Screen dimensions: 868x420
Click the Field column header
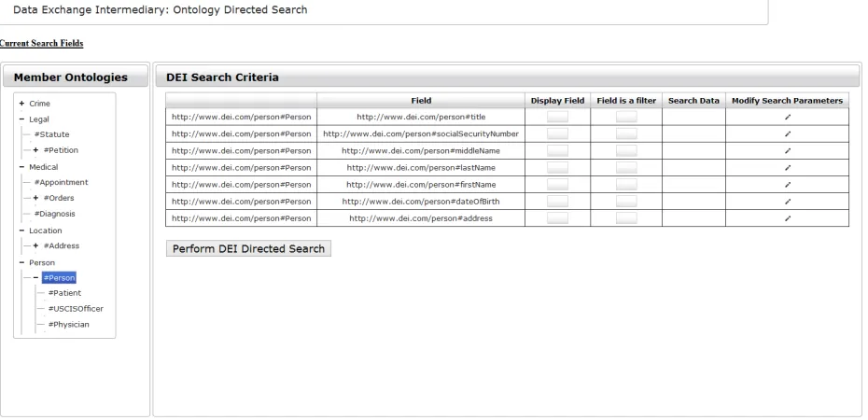(421, 100)
